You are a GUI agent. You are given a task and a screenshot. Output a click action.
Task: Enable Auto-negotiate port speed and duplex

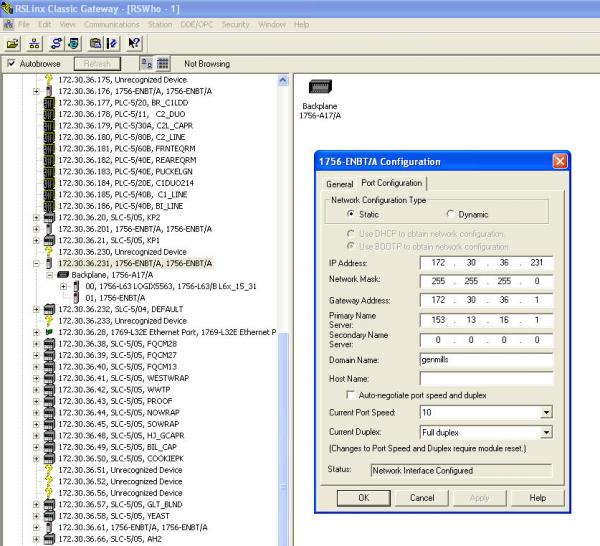pyautogui.click(x=350, y=395)
